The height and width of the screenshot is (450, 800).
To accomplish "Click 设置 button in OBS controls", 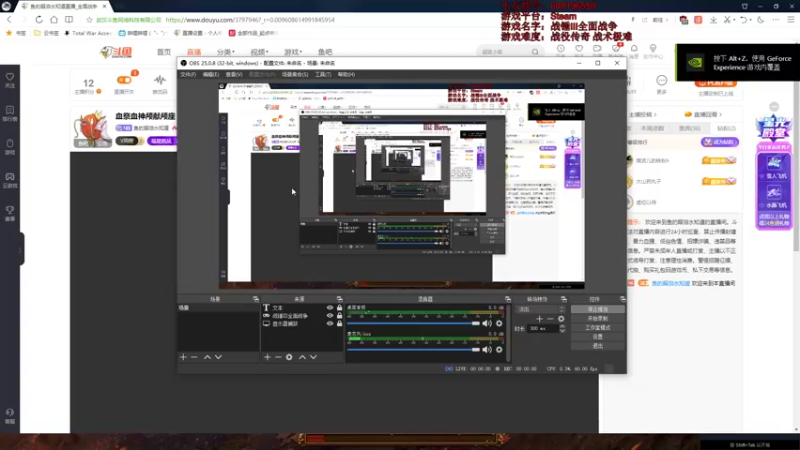I will (x=597, y=337).
